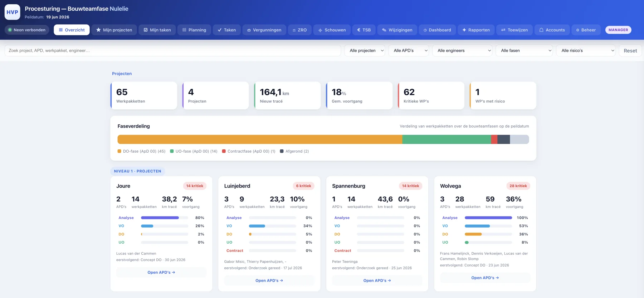
Task: Click the "6 kritiek" badge on Luinjeberg
Action: pyautogui.click(x=303, y=186)
